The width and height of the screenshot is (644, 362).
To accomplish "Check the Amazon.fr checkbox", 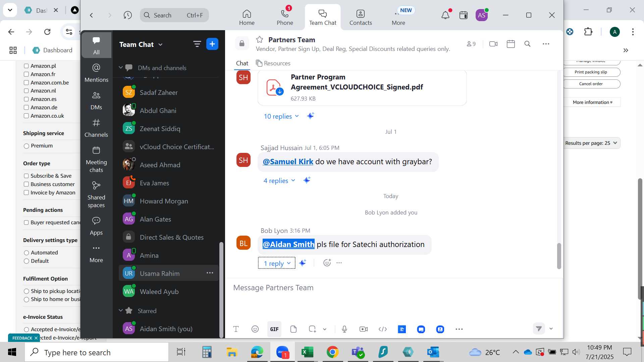I will pos(26,74).
